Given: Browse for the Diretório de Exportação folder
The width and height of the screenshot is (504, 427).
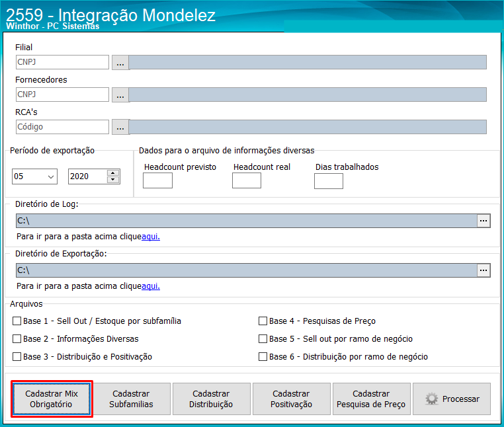Looking at the screenshot, I should [x=483, y=270].
